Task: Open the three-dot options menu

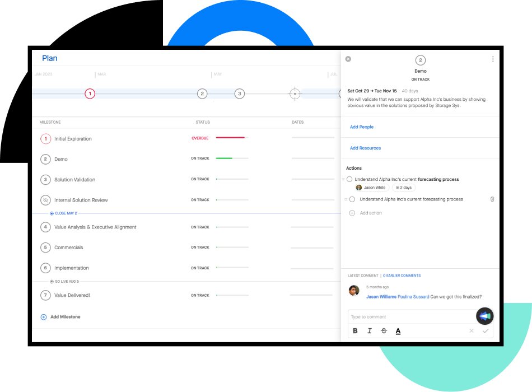Action: (493, 59)
